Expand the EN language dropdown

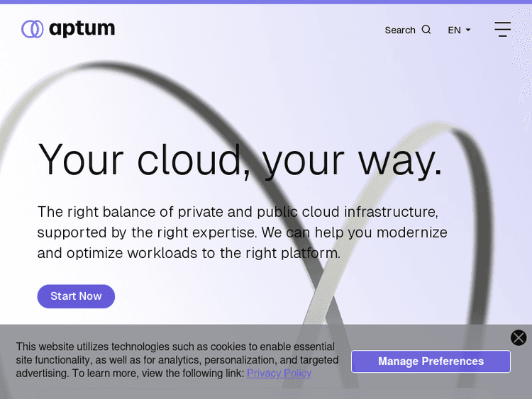pos(458,30)
